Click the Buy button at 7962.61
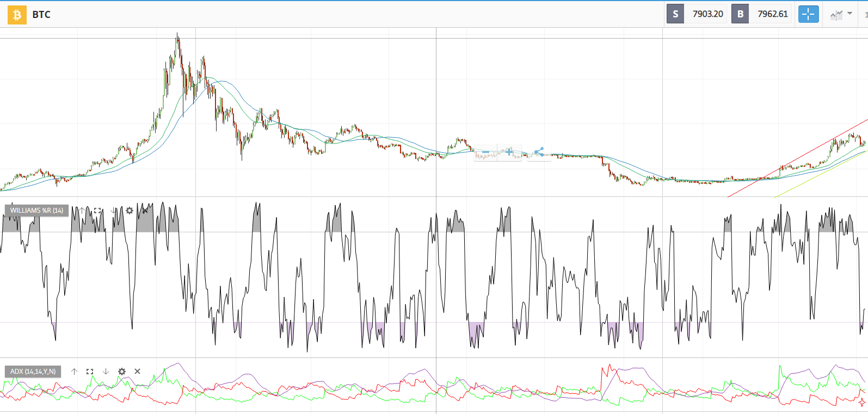The image size is (868, 414). point(761,14)
